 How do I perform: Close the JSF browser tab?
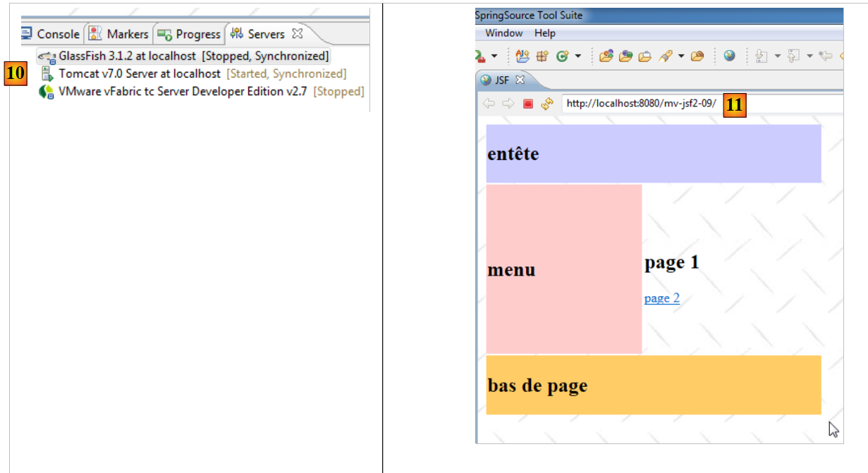click(x=520, y=80)
